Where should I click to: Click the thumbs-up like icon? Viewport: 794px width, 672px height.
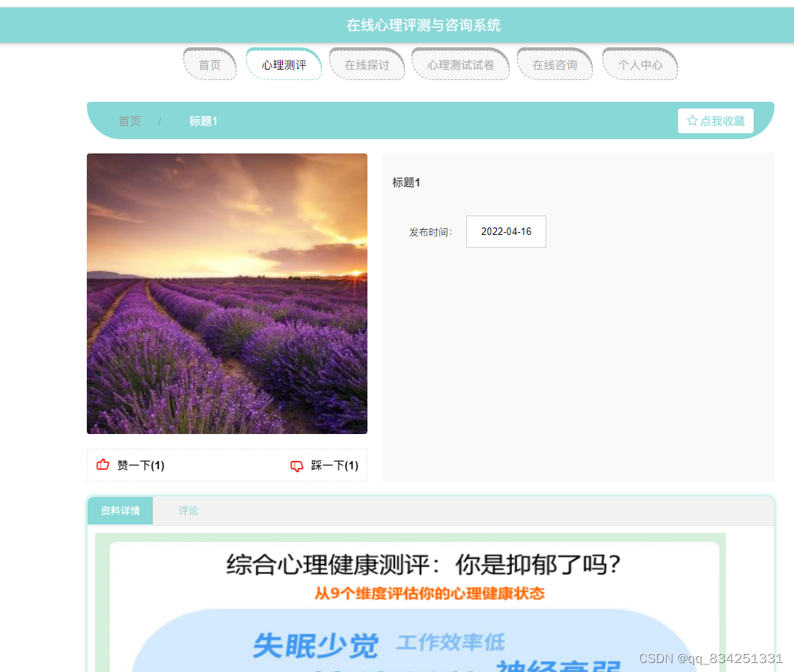[103, 465]
